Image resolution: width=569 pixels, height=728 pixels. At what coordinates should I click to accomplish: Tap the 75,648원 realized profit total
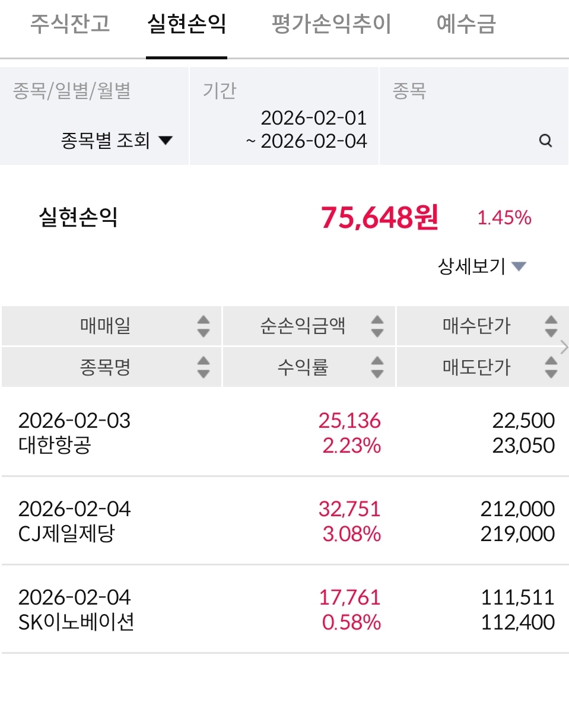(x=380, y=218)
